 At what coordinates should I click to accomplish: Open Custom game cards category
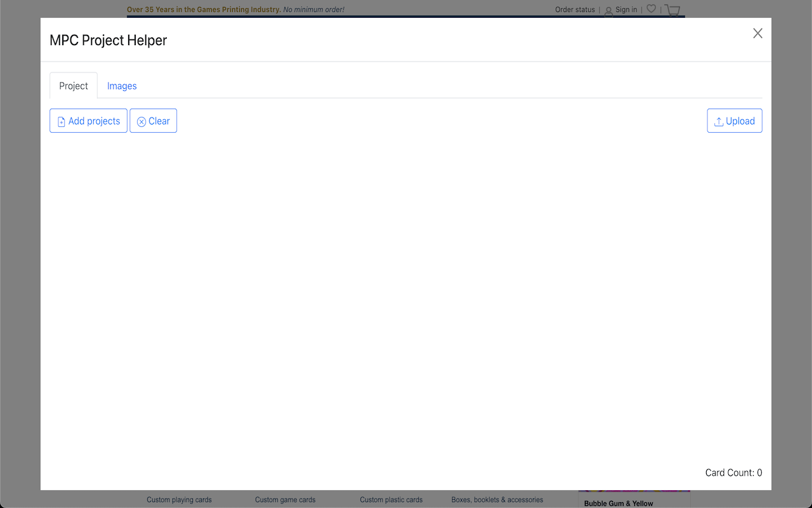pyautogui.click(x=285, y=500)
